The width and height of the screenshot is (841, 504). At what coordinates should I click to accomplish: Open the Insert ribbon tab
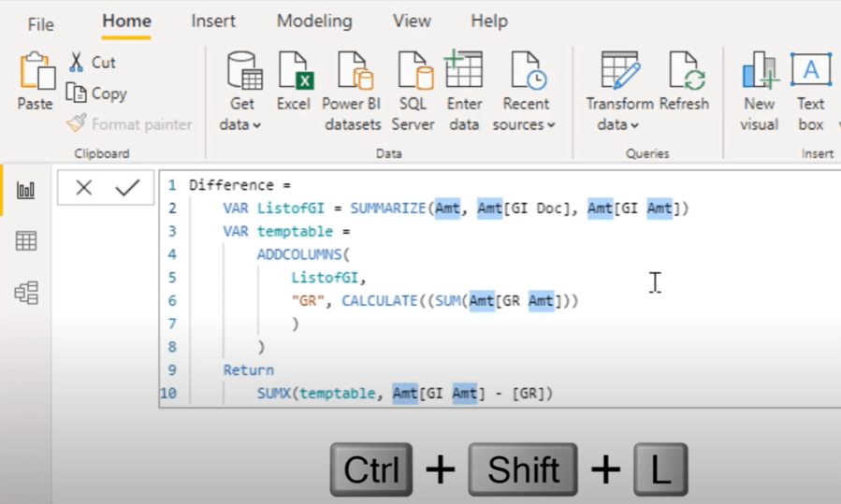[213, 21]
